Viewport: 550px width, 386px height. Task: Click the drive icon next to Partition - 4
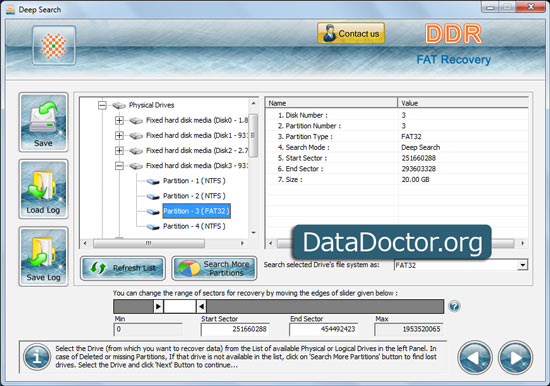(153, 227)
